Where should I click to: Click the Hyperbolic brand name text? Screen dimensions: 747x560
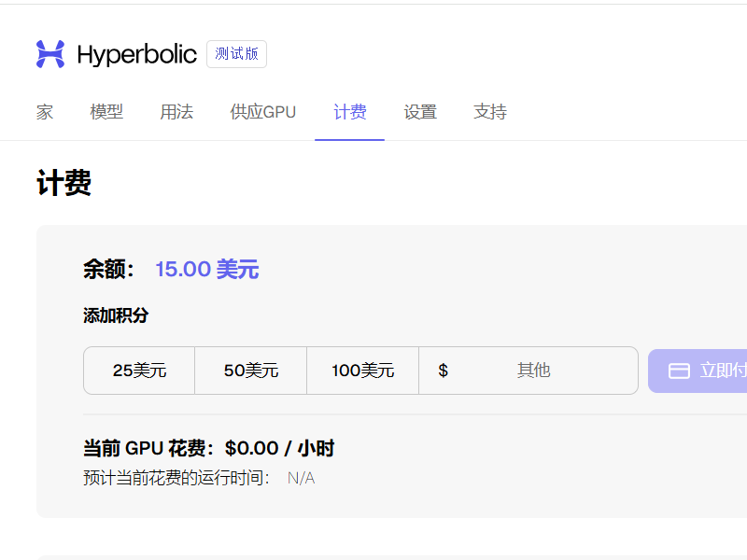[x=136, y=54]
